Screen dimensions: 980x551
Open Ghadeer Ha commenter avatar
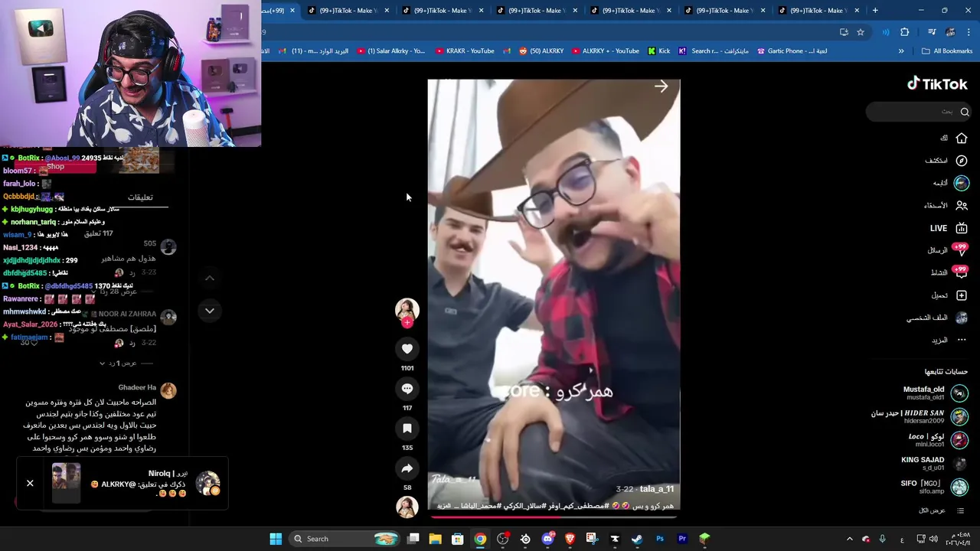168,390
